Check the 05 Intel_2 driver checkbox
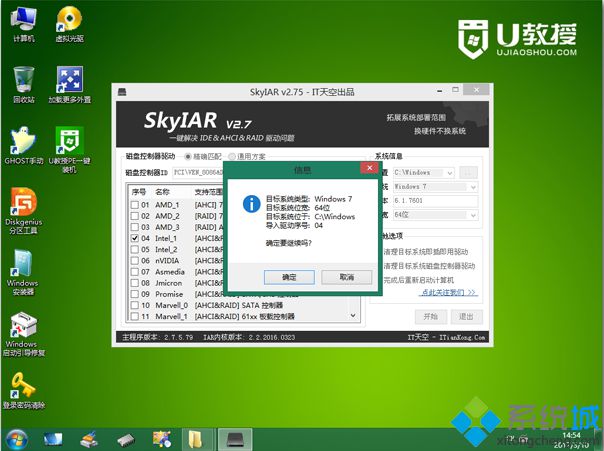Screen dimensions: 604x451 pos(134,250)
